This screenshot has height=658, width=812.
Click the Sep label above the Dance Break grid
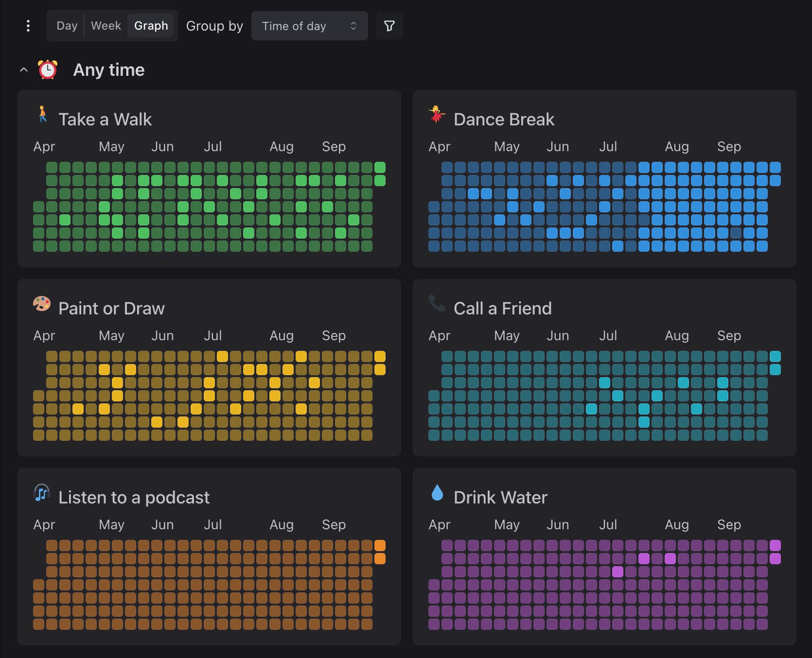click(728, 146)
